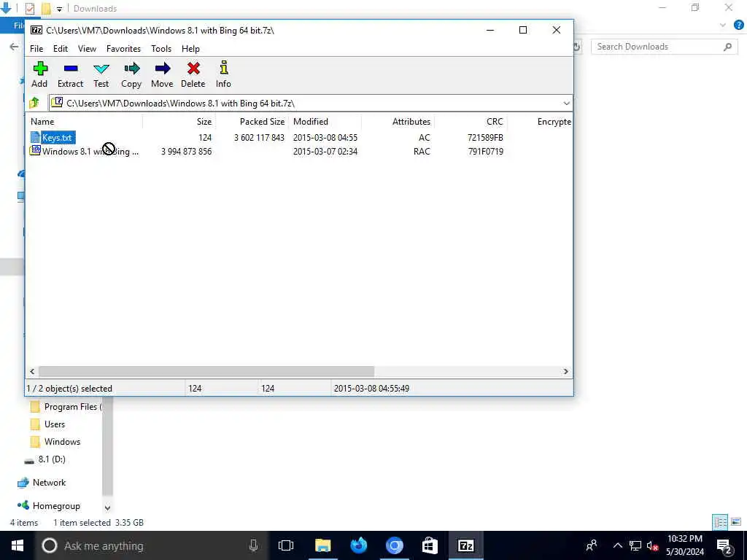The width and height of the screenshot is (747, 560).
Task: Click the 721589FB CRC value
Action: tap(485, 138)
